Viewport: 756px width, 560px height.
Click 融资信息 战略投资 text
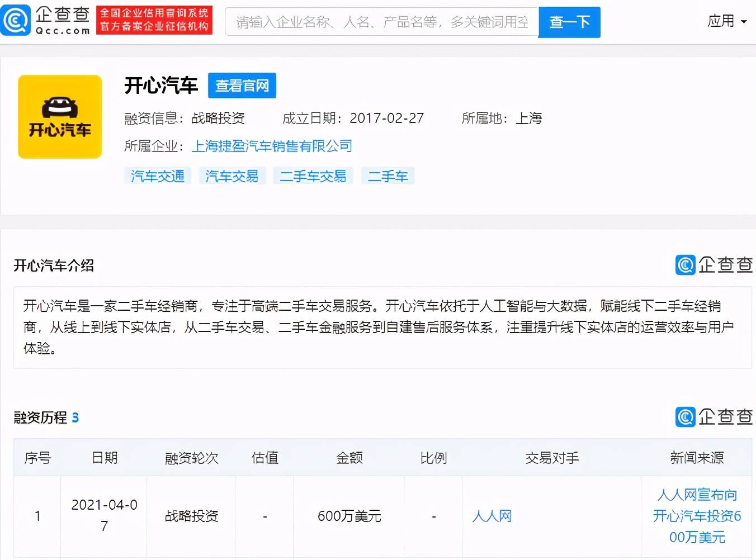pos(185,118)
